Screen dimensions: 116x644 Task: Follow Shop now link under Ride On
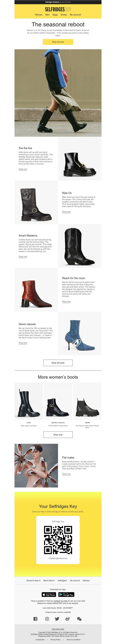coord(66,212)
